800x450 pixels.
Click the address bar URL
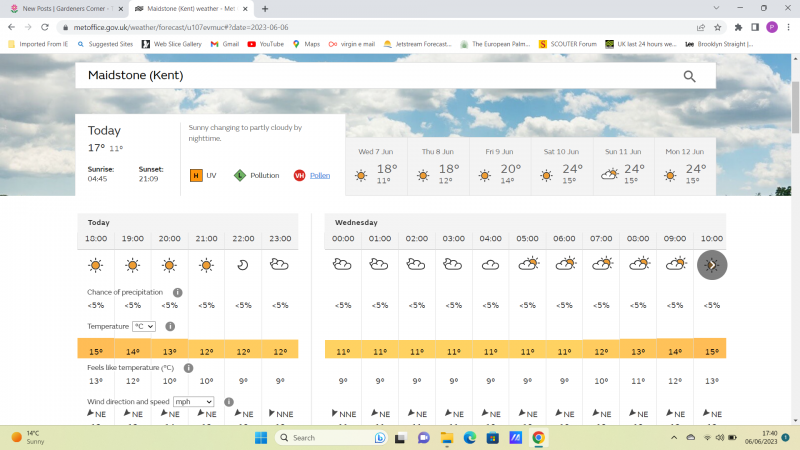pyautogui.click(x=181, y=28)
